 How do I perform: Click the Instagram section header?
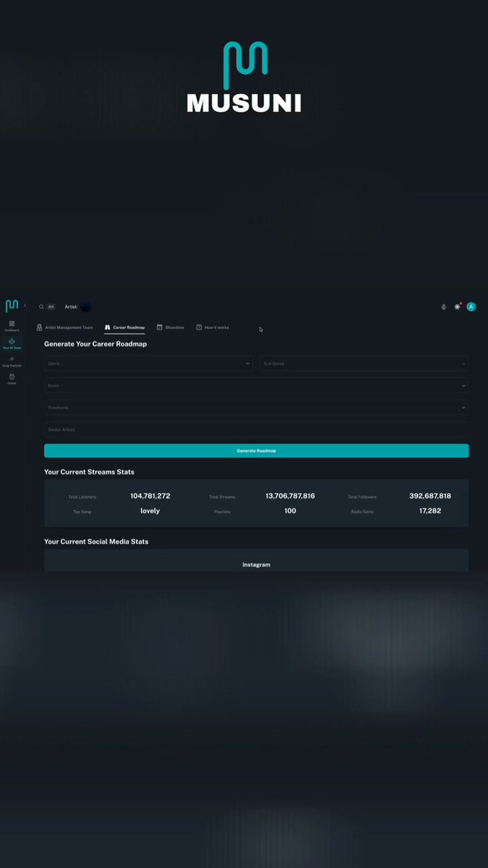click(256, 564)
